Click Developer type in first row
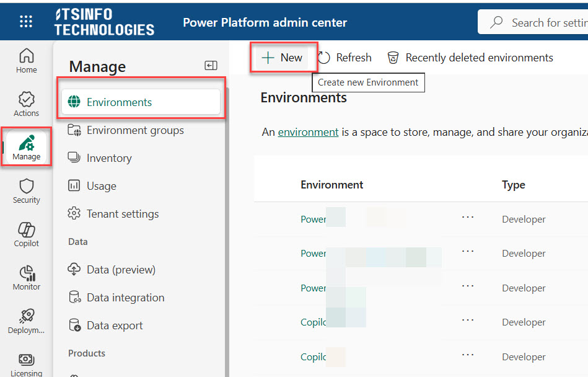This screenshot has height=377, width=588. [x=524, y=219]
